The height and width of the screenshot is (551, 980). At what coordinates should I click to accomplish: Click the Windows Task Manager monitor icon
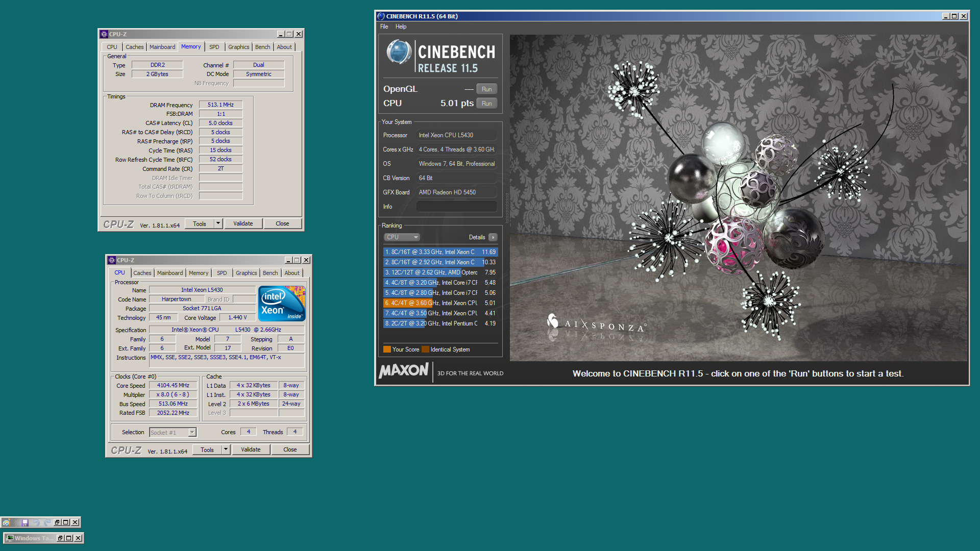[x=9, y=538]
